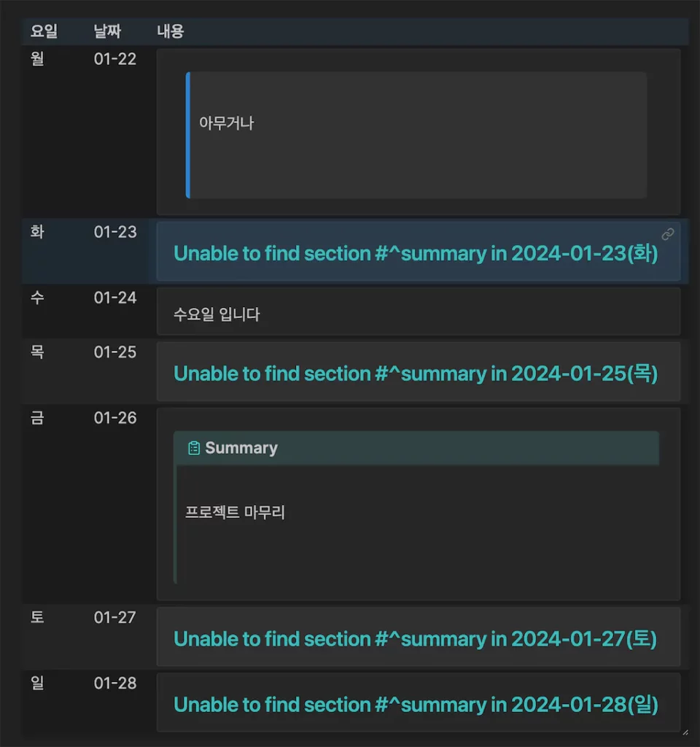Select the 날짜 column header
Viewport: 700px width, 747px height.
107,31
